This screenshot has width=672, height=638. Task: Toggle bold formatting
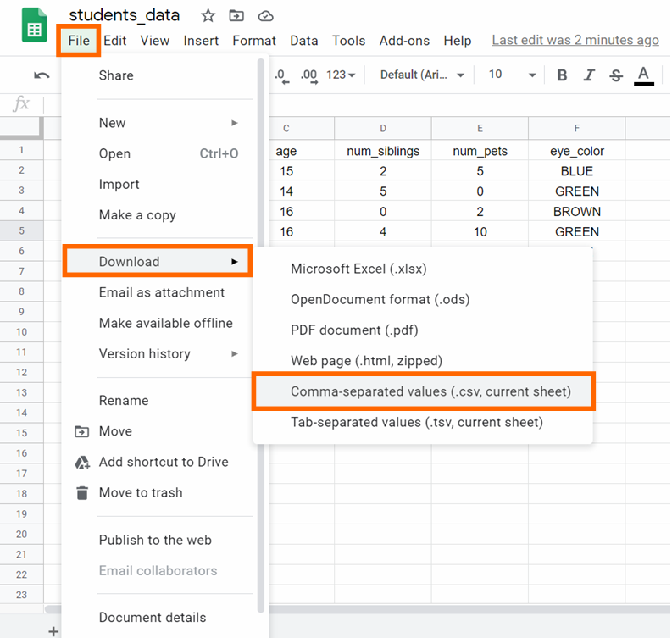(562, 75)
